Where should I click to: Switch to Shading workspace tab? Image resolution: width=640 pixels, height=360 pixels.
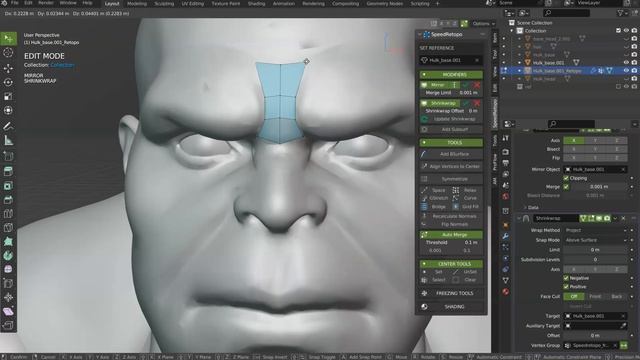click(x=256, y=4)
